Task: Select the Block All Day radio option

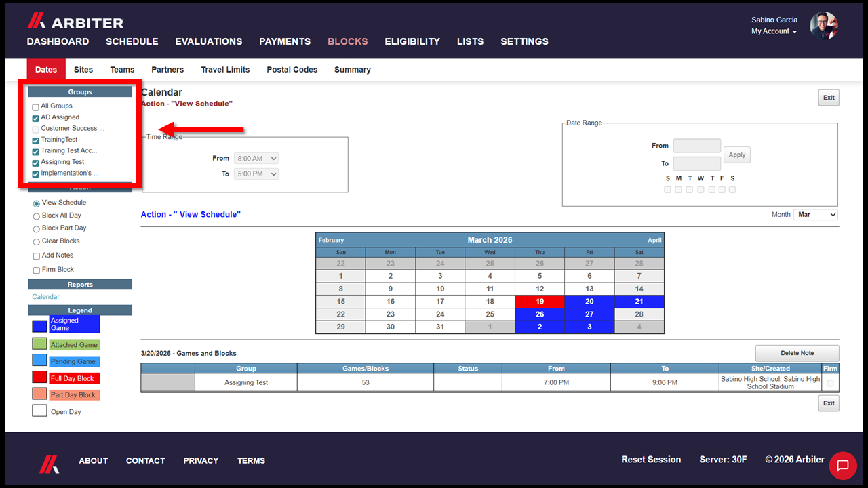Action: [36, 216]
